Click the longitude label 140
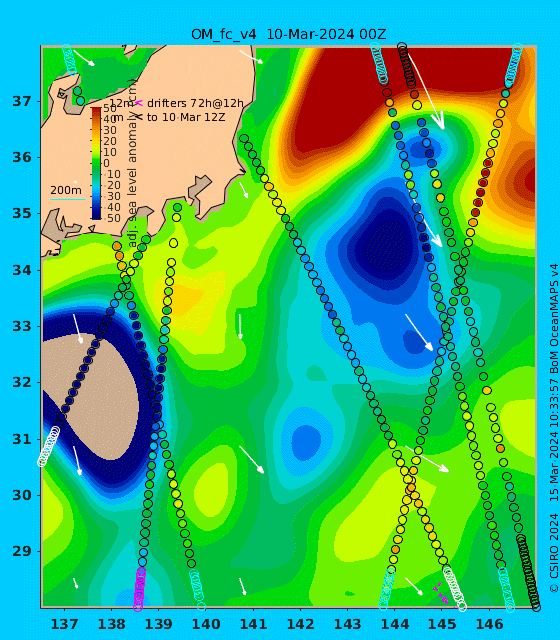This screenshot has height=640, width=560. click(x=206, y=624)
